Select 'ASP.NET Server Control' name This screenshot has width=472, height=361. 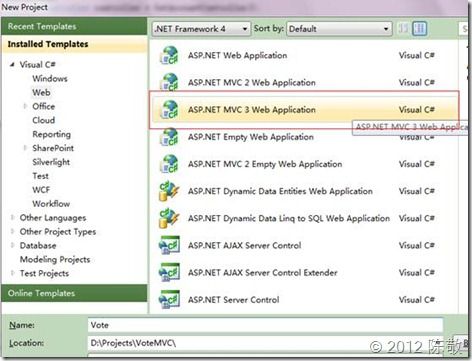point(233,300)
